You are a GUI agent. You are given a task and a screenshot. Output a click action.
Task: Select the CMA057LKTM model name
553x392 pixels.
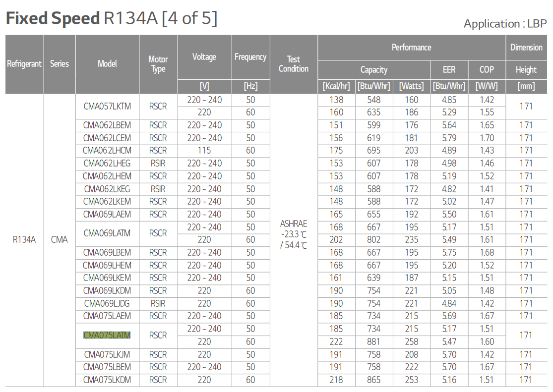(x=107, y=106)
